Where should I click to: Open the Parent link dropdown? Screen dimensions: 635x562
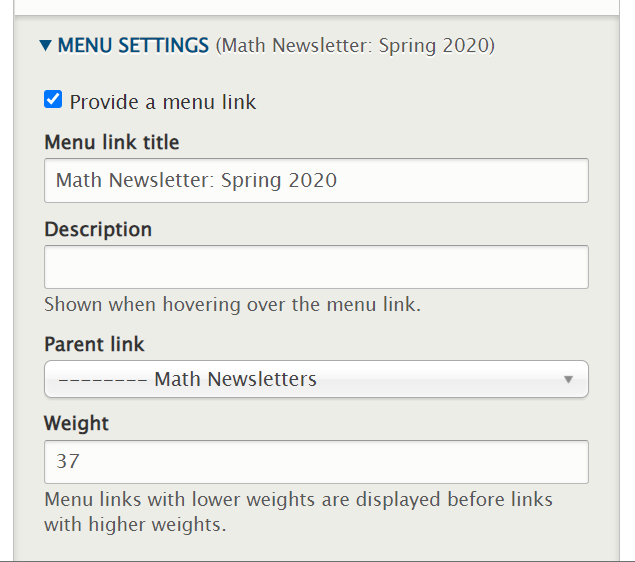pyautogui.click(x=316, y=379)
